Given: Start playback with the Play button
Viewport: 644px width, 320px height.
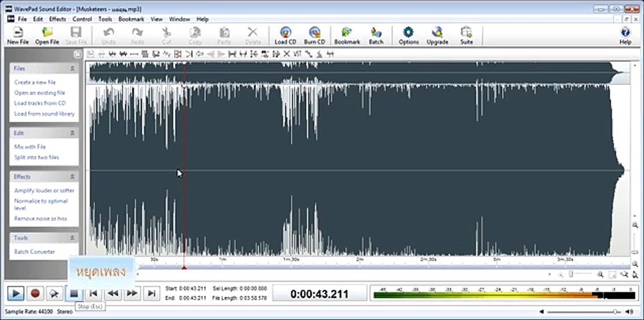Looking at the screenshot, I should point(16,293).
